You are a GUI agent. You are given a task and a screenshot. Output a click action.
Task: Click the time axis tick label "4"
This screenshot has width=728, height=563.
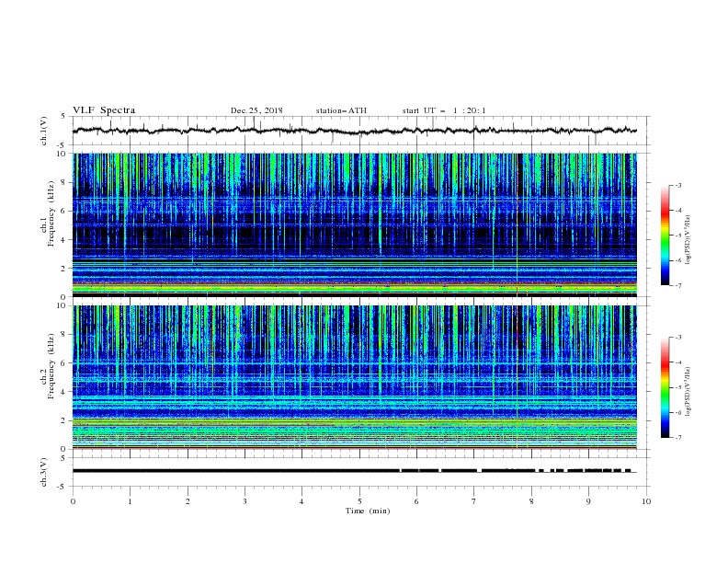pyautogui.click(x=301, y=501)
